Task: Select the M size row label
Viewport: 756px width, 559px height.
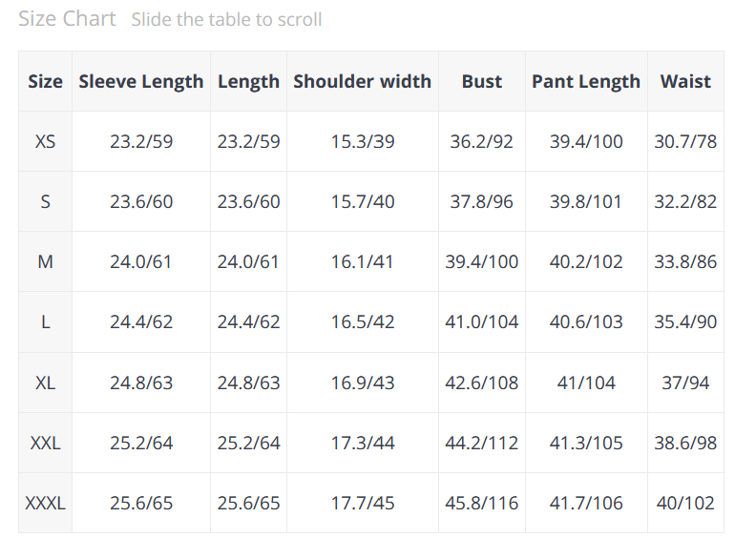Action: point(45,262)
